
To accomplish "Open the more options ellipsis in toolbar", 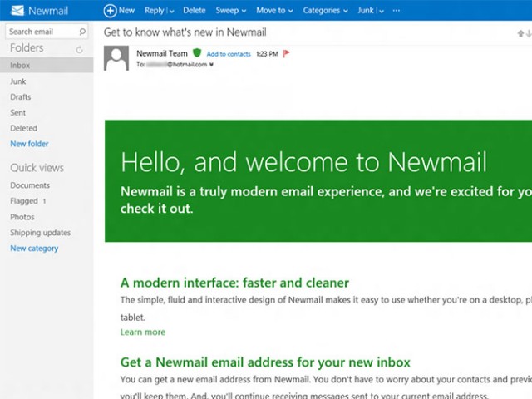I will [397, 11].
